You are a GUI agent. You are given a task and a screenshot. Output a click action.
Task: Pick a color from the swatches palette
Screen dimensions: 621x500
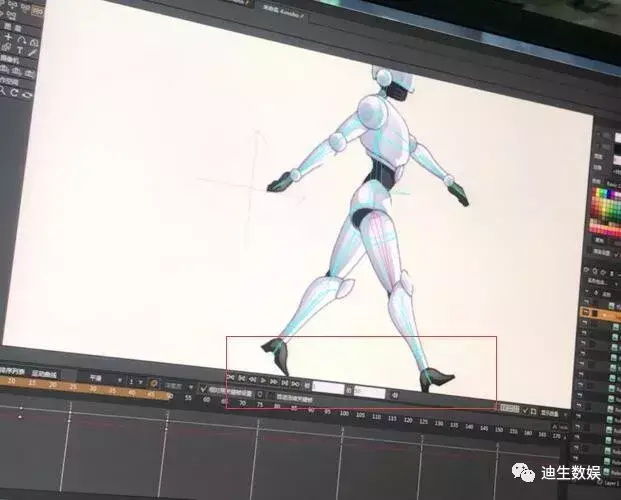pyautogui.click(x=604, y=202)
